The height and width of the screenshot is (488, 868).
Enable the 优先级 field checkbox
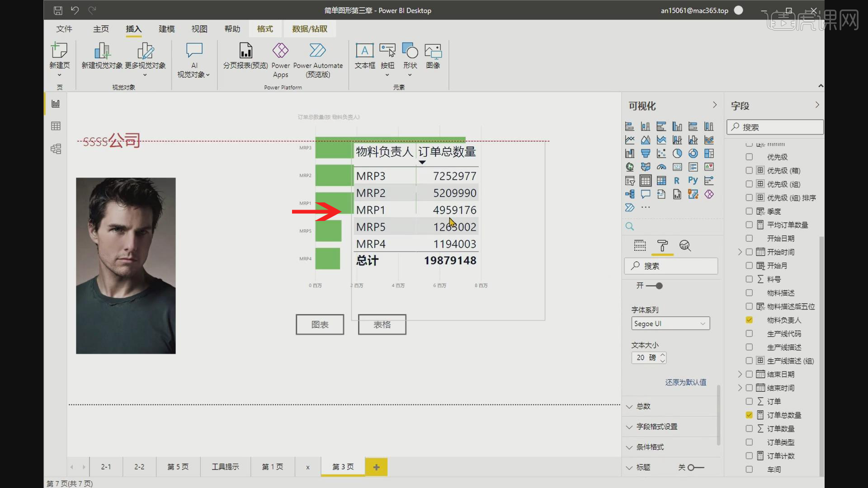[750, 157]
